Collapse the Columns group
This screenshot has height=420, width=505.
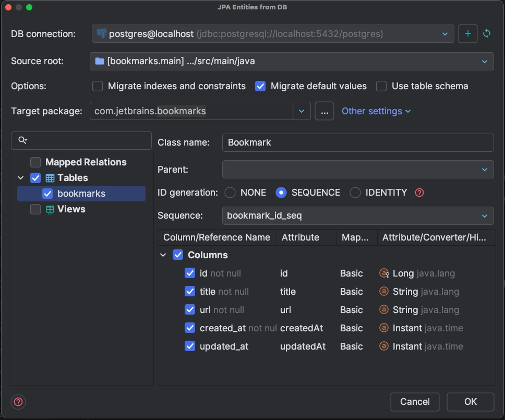pyautogui.click(x=163, y=255)
